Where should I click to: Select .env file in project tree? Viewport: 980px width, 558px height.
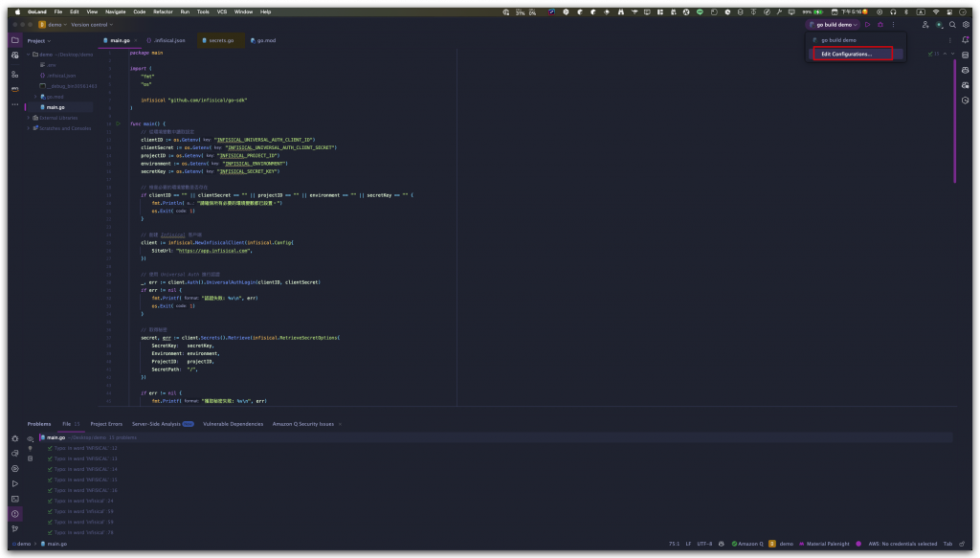coord(49,65)
